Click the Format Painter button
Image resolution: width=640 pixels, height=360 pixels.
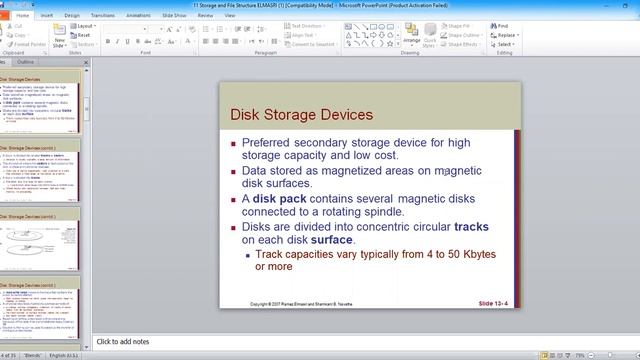pyautogui.click(x=26, y=44)
